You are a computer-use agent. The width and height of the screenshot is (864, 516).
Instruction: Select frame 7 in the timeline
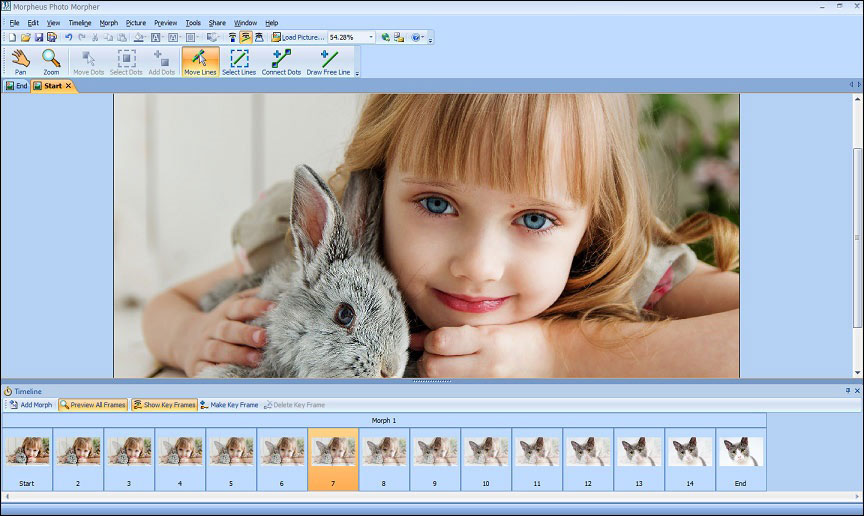click(x=333, y=459)
